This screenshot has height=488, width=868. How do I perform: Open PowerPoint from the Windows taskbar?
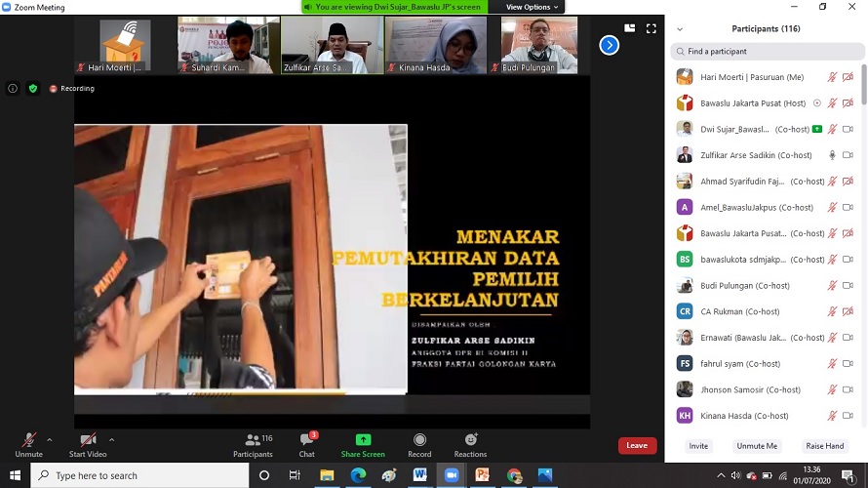tap(483, 475)
